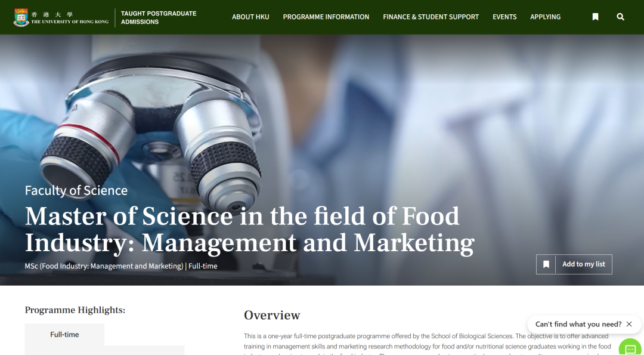This screenshot has height=355, width=644.
Task: Click Taught Postgraduate Admissions site title
Action: pyautogui.click(x=159, y=17)
